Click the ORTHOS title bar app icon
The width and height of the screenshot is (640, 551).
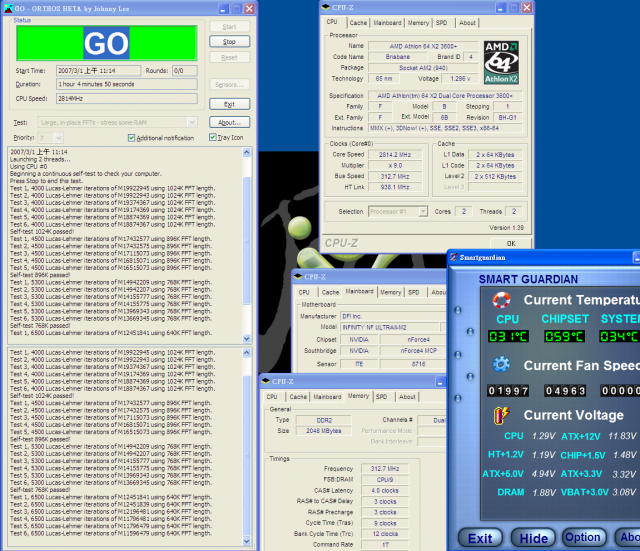tap(8, 8)
